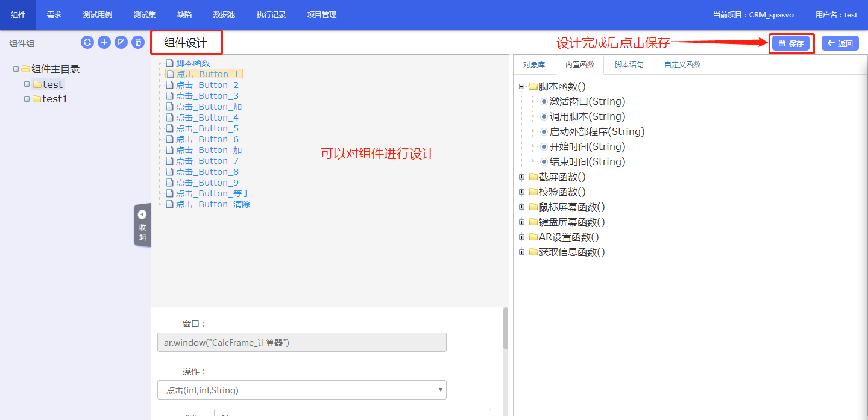Select the 结束时间(String) function

click(587, 162)
